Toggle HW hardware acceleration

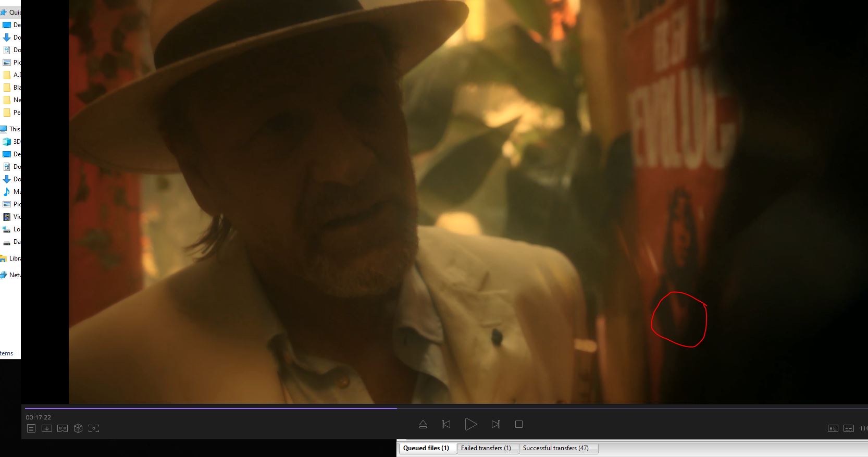point(833,428)
